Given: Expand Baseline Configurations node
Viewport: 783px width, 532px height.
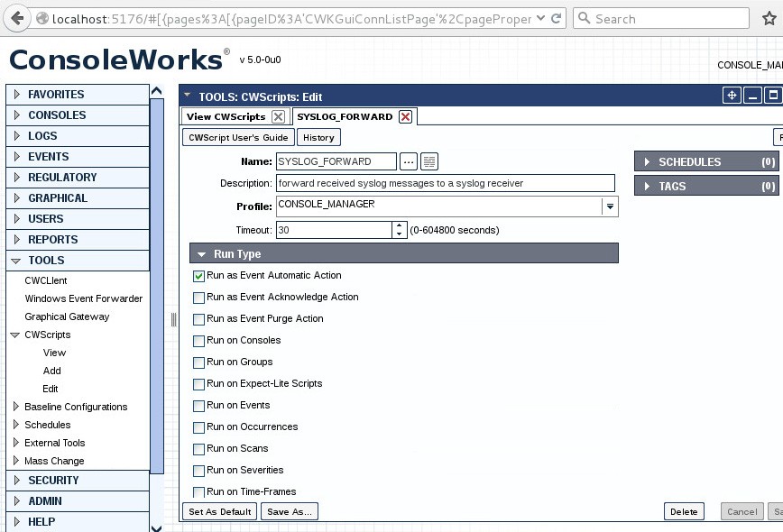Looking at the screenshot, I should pyautogui.click(x=15, y=407).
